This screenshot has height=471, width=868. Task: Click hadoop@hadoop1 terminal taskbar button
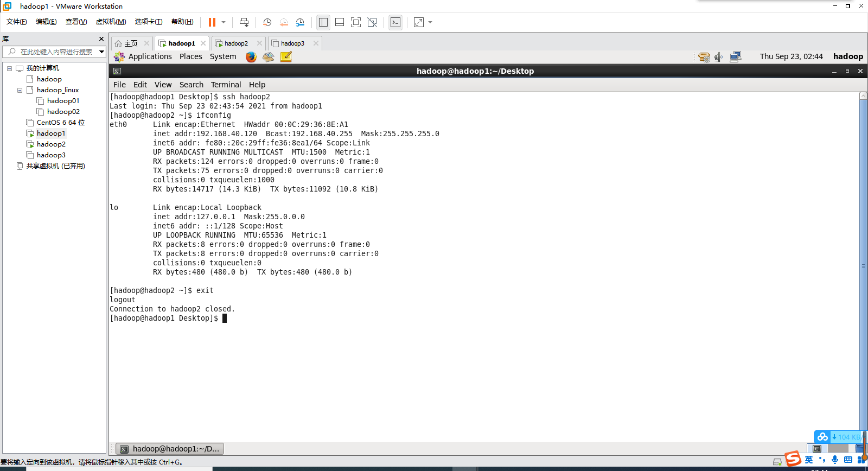170,449
